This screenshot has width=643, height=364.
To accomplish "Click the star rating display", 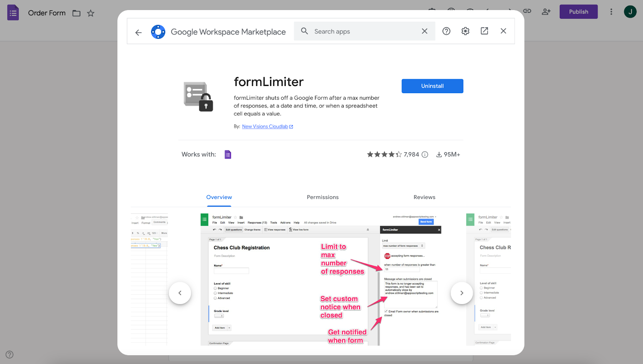I will (384, 154).
